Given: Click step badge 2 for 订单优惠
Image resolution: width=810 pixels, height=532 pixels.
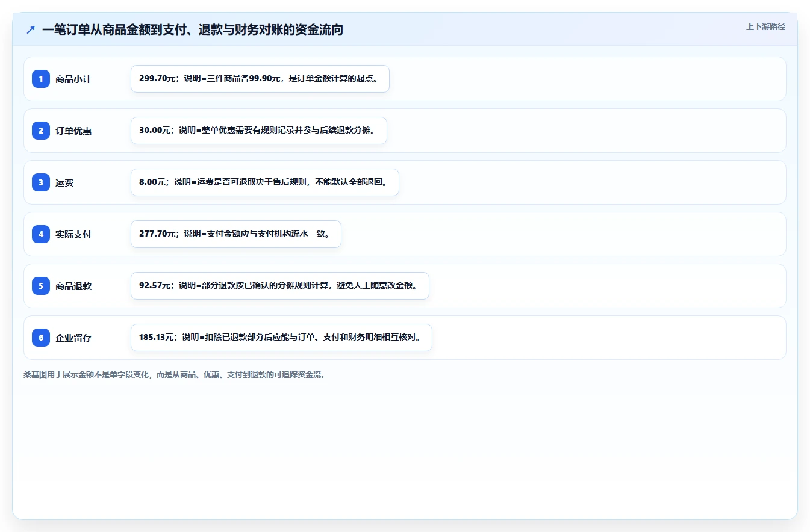Looking at the screenshot, I should (41, 131).
